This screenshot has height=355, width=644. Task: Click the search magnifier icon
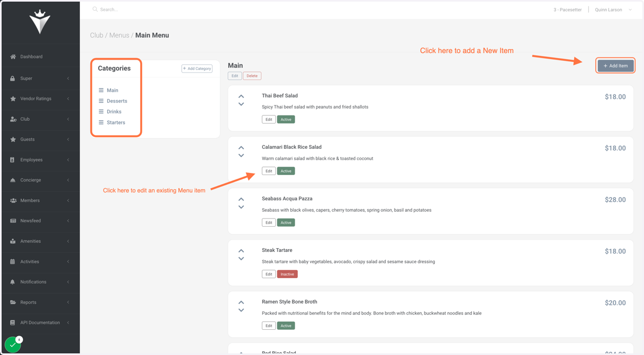(95, 9)
